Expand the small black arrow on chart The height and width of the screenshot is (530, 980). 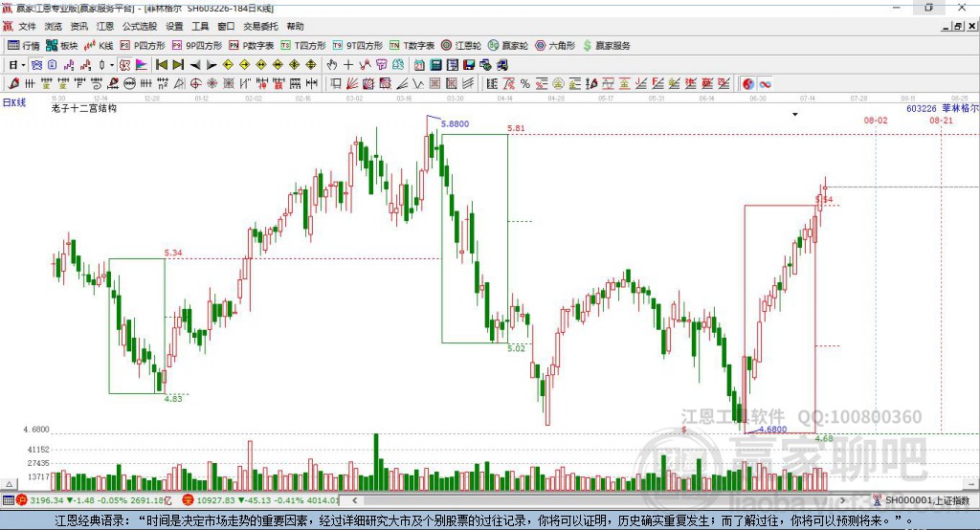pos(795,115)
